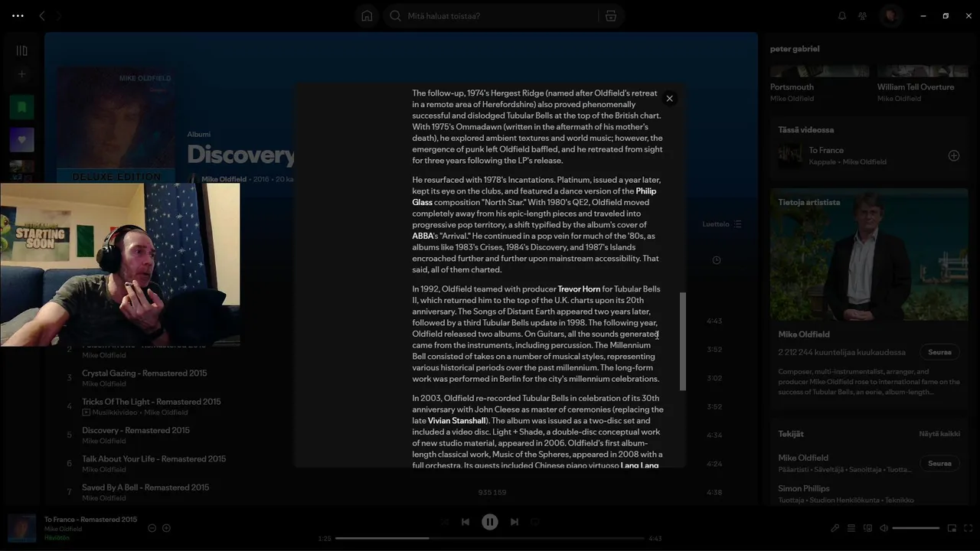Skip to the next track
Image resolution: width=980 pixels, height=551 pixels.
[x=514, y=522]
